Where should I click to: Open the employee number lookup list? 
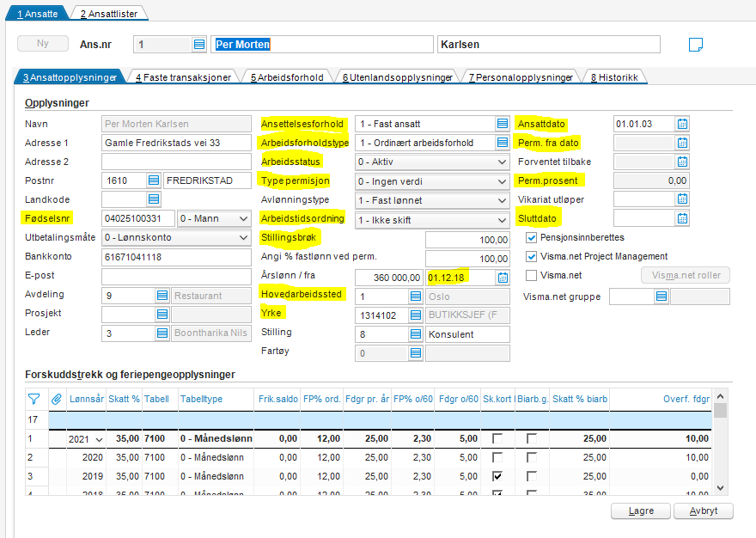pyautogui.click(x=199, y=45)
